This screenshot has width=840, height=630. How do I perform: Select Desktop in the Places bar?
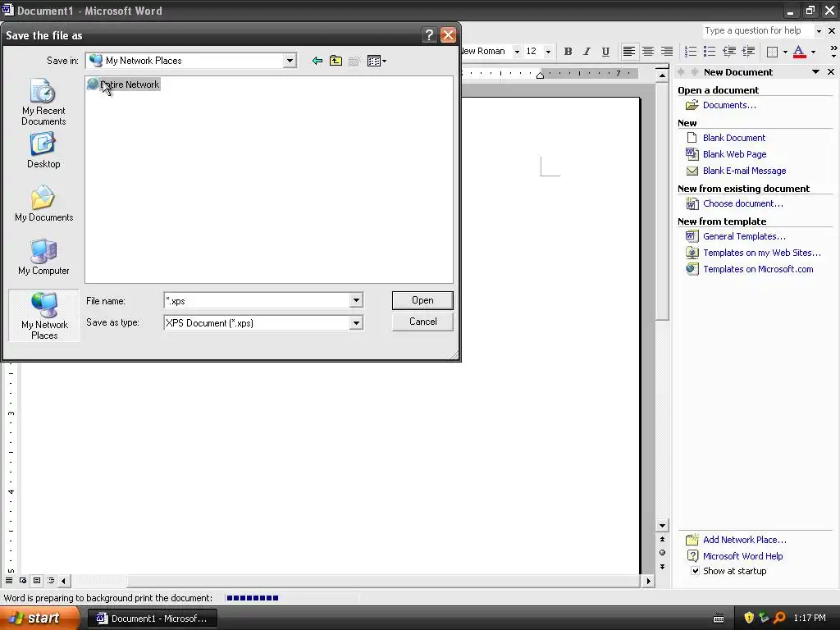(x=43, y=151)
